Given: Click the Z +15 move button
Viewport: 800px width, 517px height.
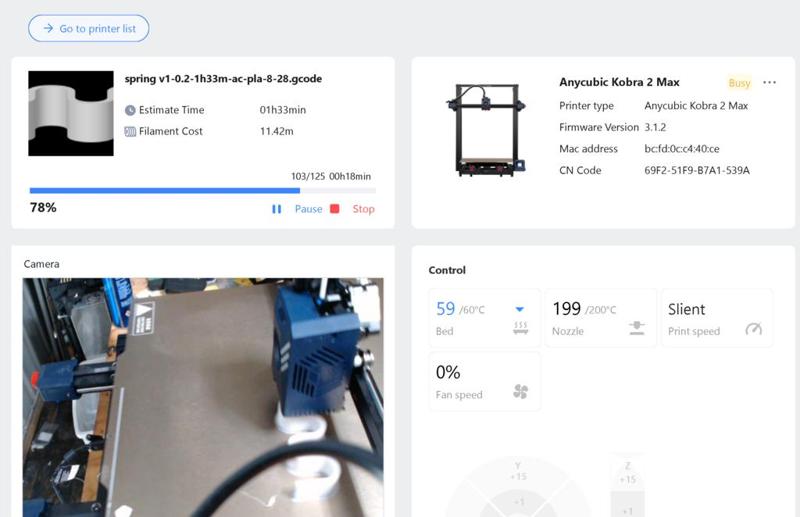Looking at the screenshot, I should point(628,473).
